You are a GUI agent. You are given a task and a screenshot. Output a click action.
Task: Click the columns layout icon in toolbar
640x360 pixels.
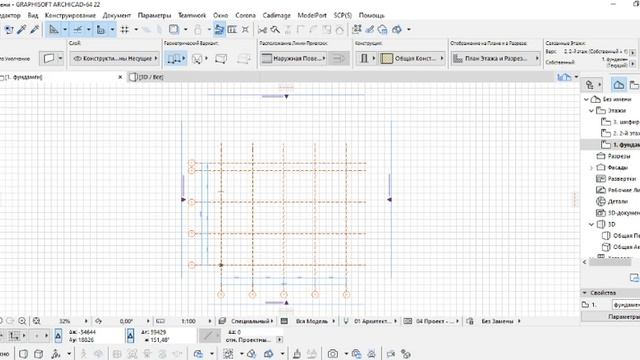[232, 29]
